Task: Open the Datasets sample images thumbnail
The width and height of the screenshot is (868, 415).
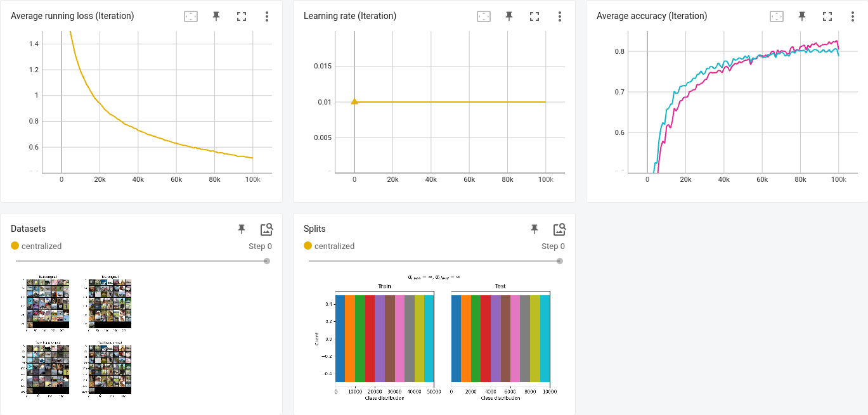Action: (77, 336)
